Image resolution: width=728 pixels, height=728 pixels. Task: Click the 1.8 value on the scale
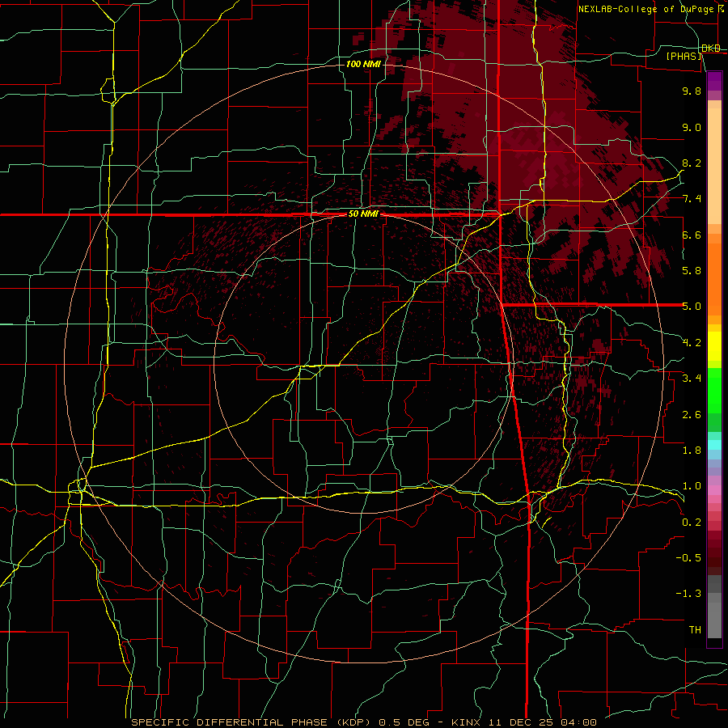[x=692, y=451]
